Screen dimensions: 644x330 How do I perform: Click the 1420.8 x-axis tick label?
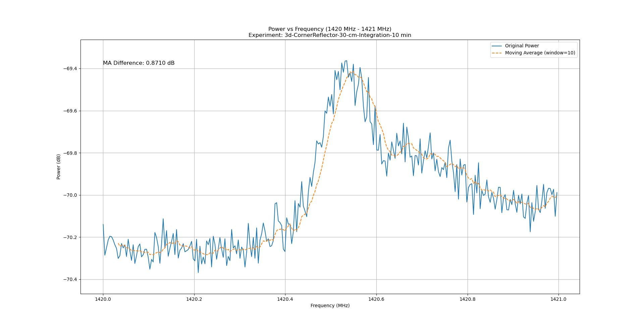click(468, 299)
